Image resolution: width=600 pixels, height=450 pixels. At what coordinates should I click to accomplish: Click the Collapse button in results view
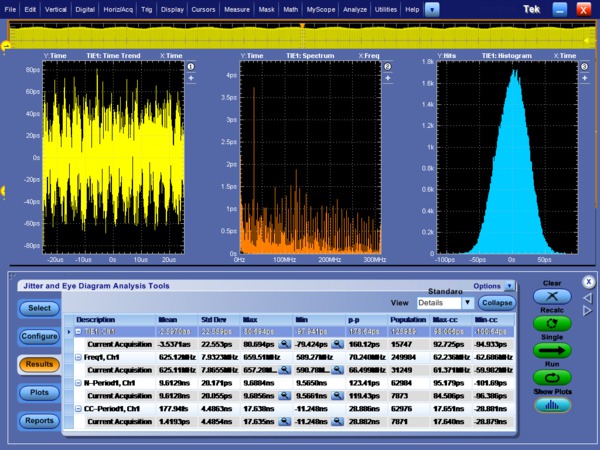[497, 302]
